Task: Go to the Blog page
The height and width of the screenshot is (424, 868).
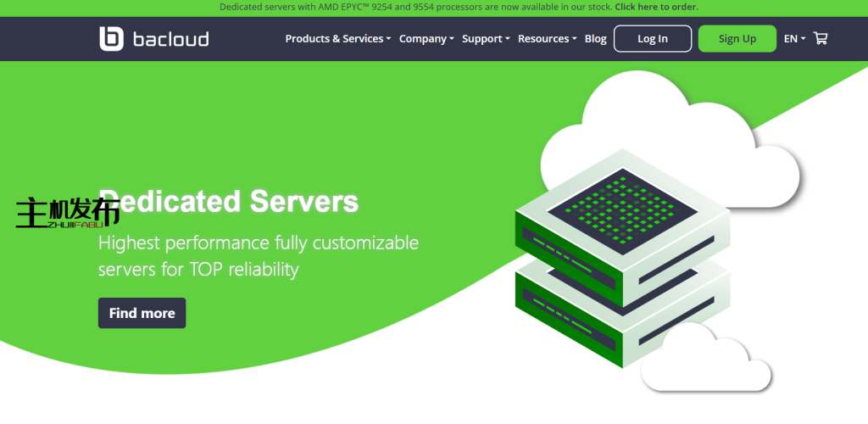Action: 596,39
